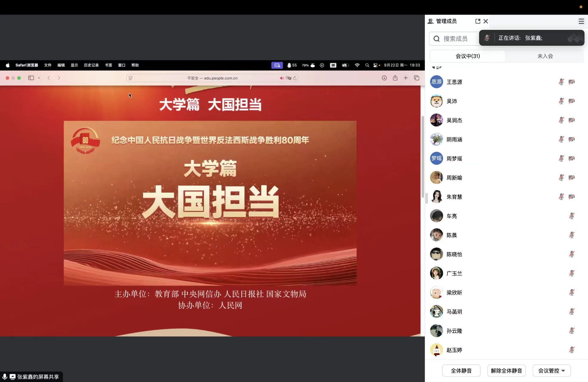The width and height of the screenshot is (588, 382).
Task: Open the hamburger menu icon at top right
Action: (x=581, y=21)
